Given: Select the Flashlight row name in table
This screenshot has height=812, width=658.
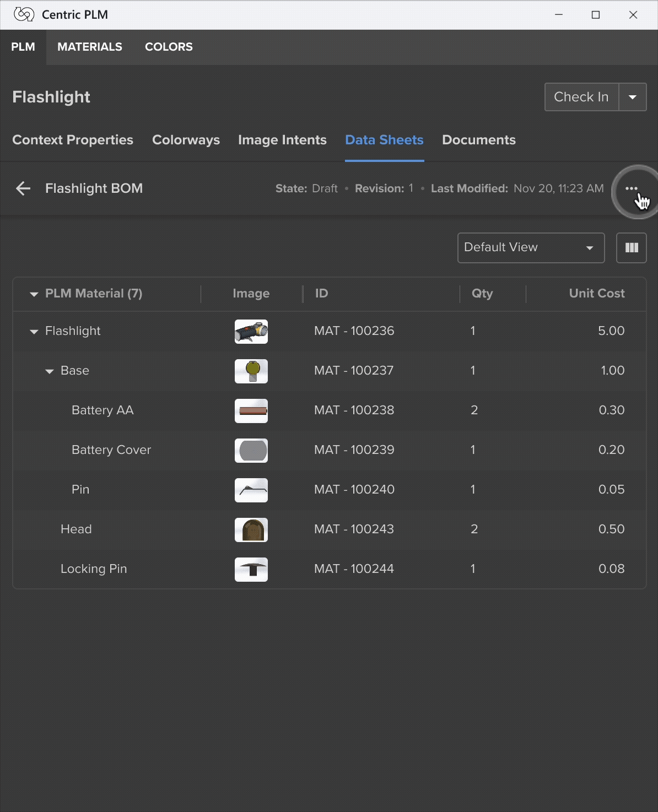Looking at the screenshot, I should click(x=73, y=331).
